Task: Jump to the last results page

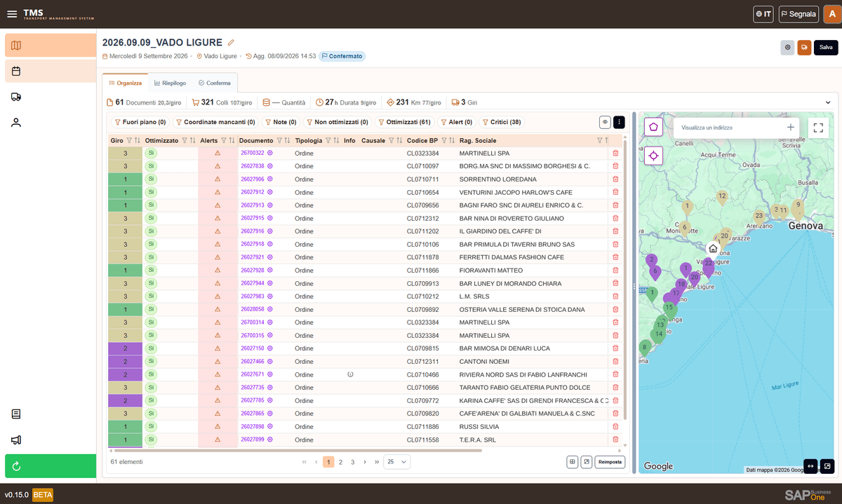Action: pos(377,462)
